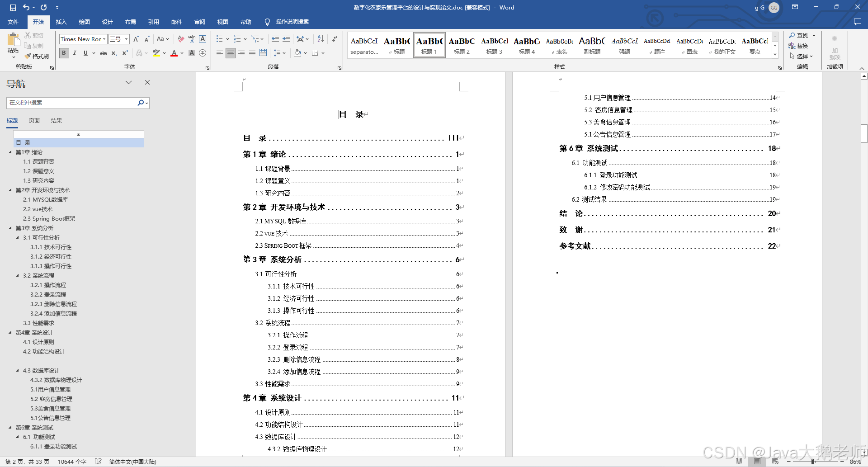Close the navigation pane
This screenshot has width=868, height=467.
pos(147,82)
